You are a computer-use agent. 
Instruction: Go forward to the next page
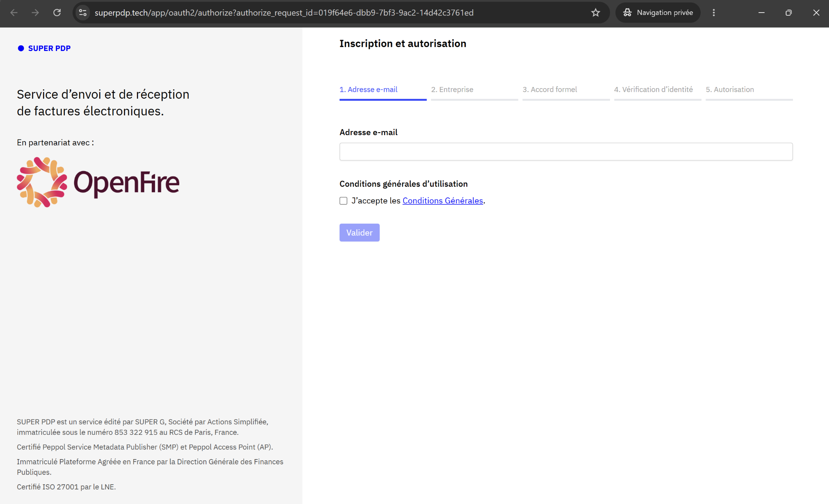(x=35, y=13)
